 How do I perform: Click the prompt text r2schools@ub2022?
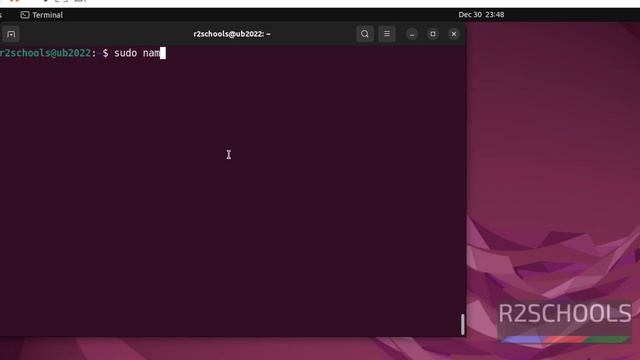(x=45, y=53)
